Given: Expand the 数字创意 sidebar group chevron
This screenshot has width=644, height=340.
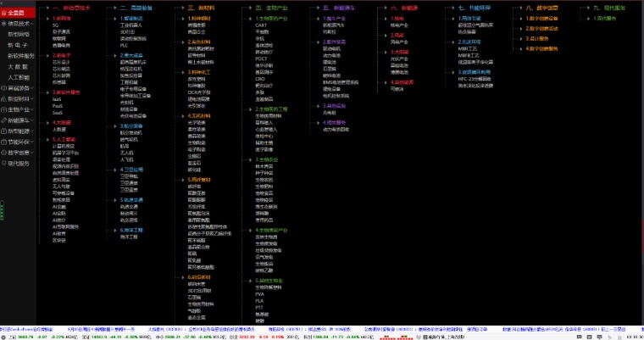Looking at the screenshot, I should tap(32, 153).
